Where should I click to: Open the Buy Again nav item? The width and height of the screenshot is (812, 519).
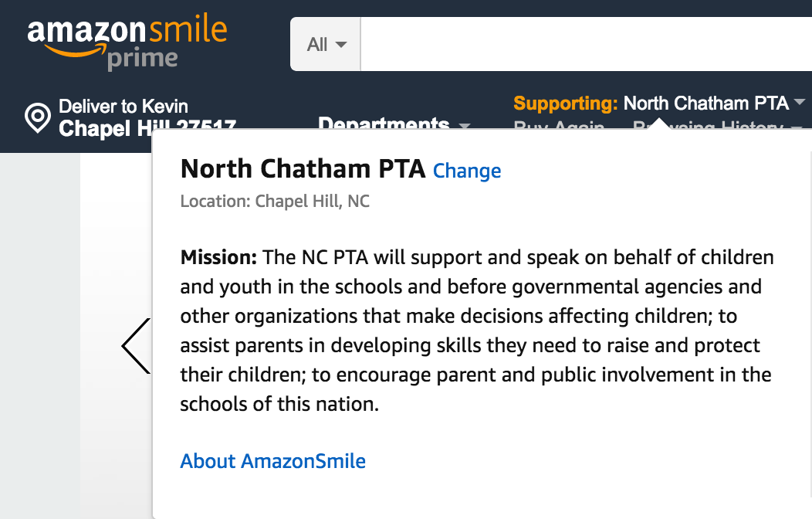pyautogui.click(x=559, y=124)
